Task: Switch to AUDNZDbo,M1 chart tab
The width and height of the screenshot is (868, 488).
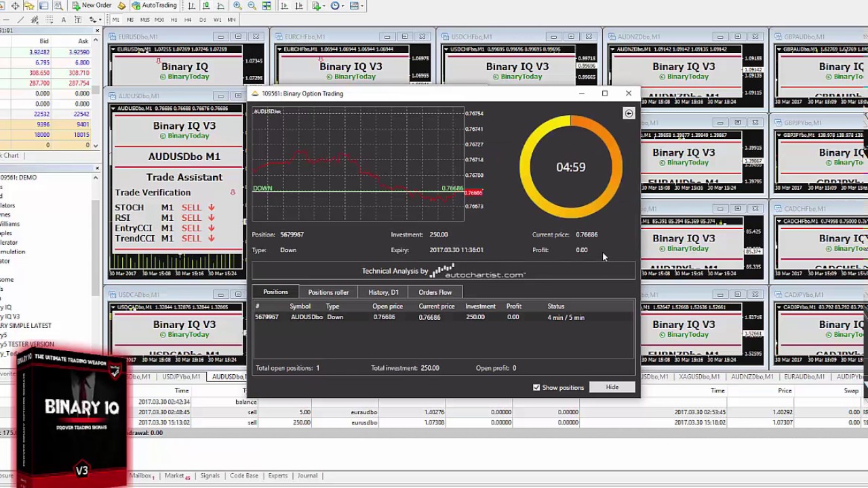Action: (x=752, y=377)
